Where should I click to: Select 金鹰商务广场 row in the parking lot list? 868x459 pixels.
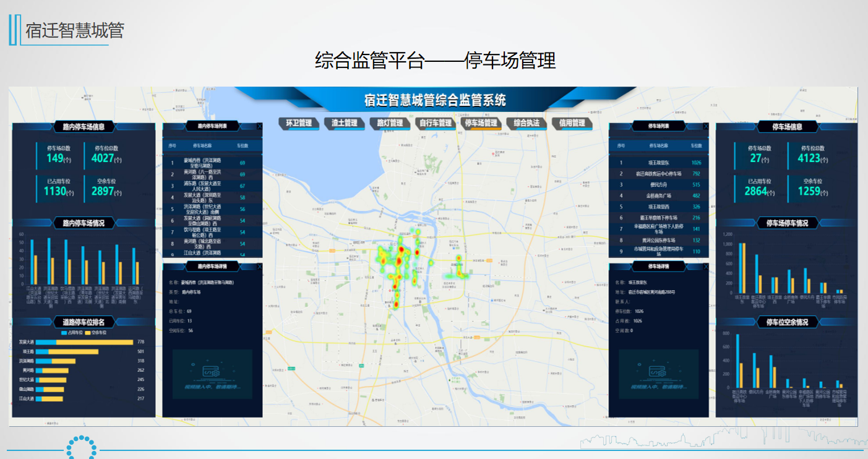[x=660, y=196]
